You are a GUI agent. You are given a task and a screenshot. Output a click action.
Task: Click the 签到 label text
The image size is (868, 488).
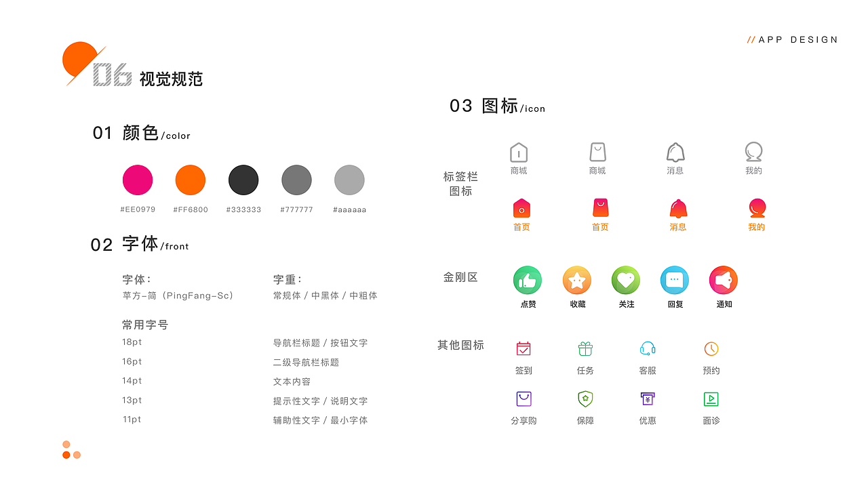point(524,371)
